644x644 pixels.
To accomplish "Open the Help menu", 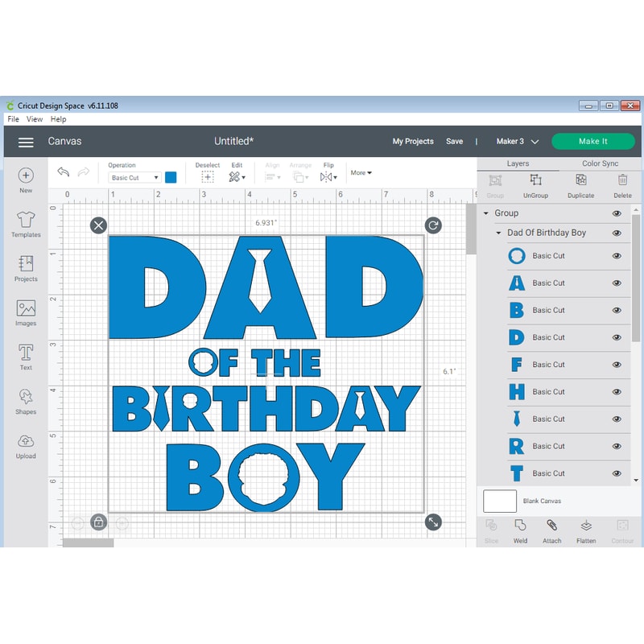I will [x=58, y=118].
